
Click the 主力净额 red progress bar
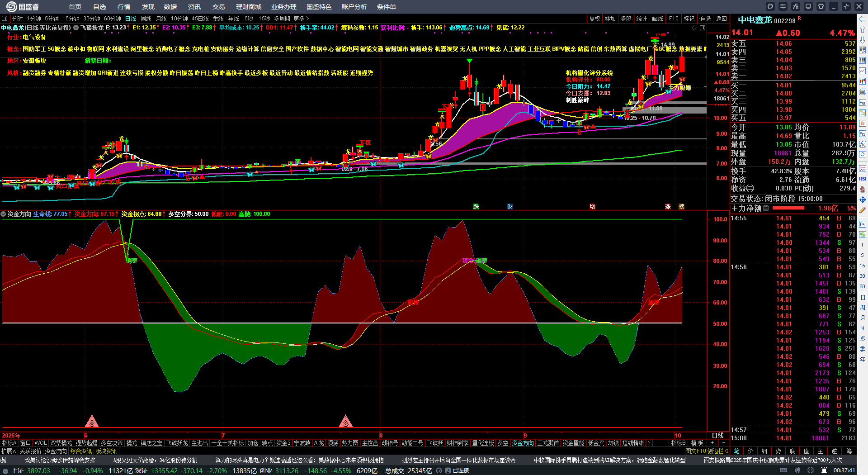tap(788, 208)
